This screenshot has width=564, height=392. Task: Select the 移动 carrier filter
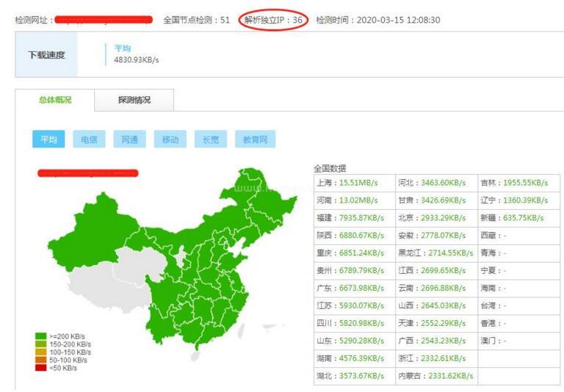pyautogui.click(x=170, y=139)
